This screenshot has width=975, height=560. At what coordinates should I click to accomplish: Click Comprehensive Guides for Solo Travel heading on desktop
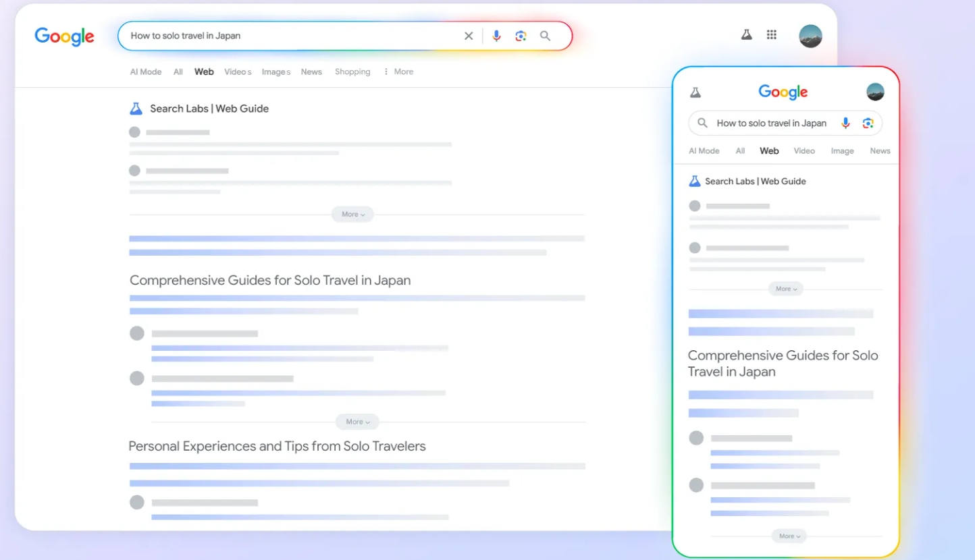coord(270,281)
